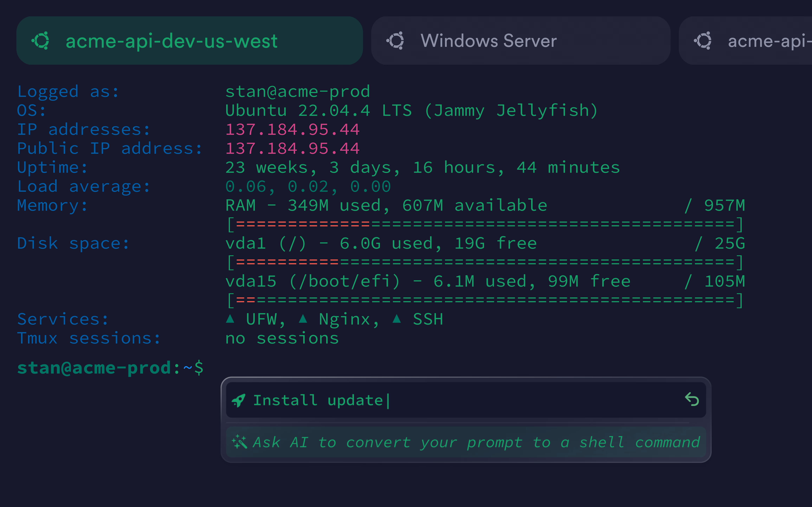Click the Install update input field
Viewport: 812px width, 507px height.
(466, 400)
